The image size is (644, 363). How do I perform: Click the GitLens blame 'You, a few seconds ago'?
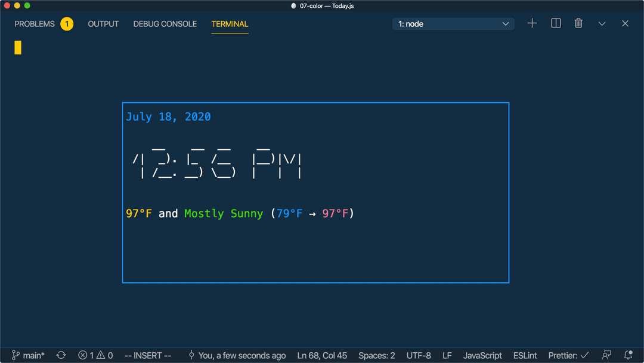(241, 355)
